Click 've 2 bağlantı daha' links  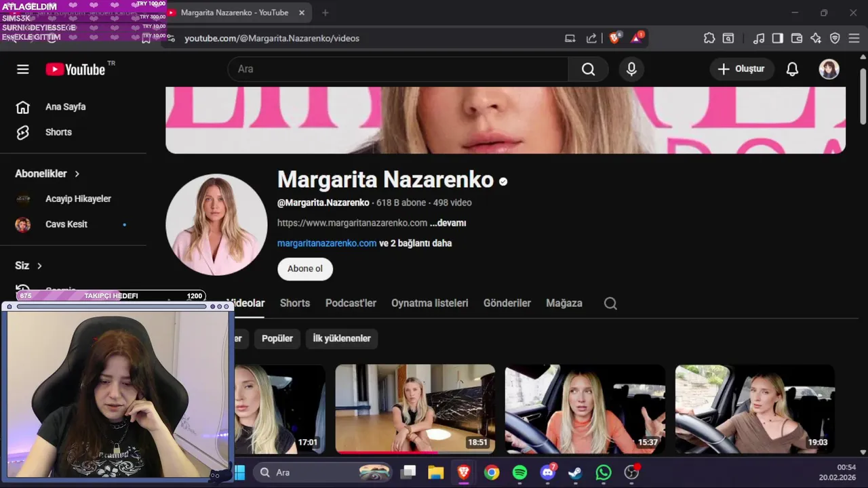[x=415, y=243]
